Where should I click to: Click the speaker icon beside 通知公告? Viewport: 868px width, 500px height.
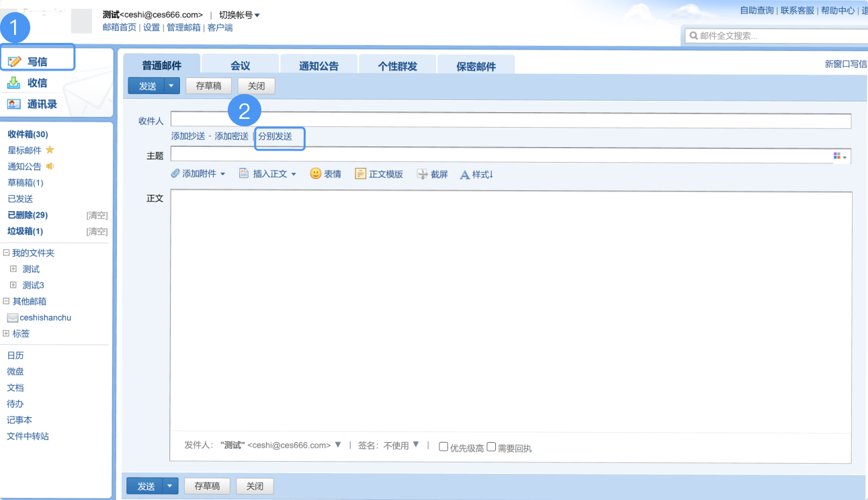[x=50, y=166]
